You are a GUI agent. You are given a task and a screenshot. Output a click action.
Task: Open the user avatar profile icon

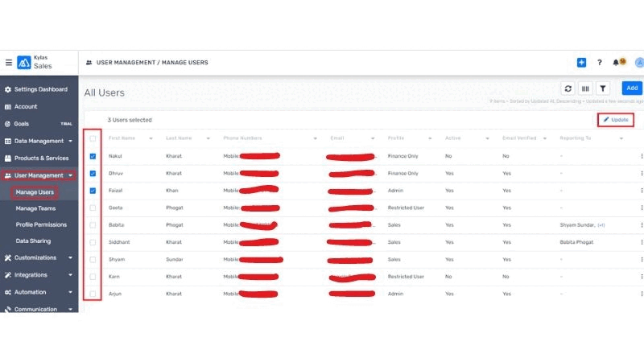(639, 62)
